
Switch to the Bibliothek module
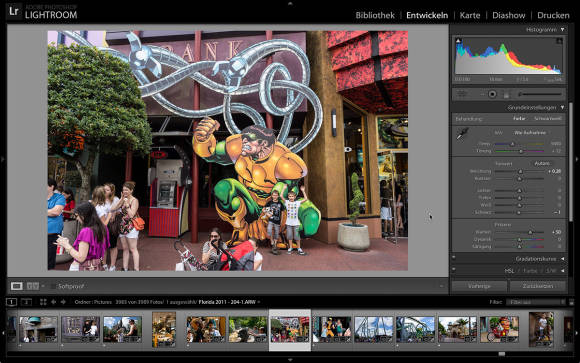(x=375, y=16)
